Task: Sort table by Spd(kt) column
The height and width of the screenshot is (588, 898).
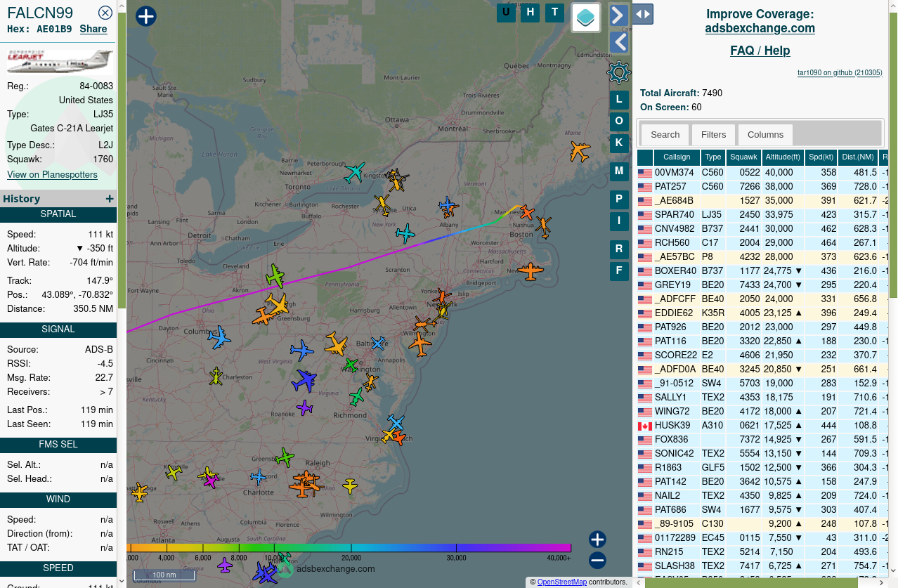Action: coord(821,157)
